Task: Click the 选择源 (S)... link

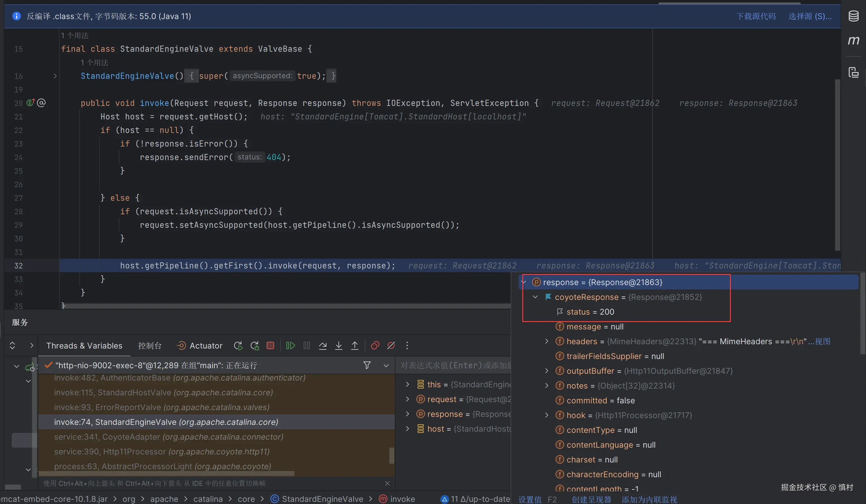Action: (x=810, y=17)
